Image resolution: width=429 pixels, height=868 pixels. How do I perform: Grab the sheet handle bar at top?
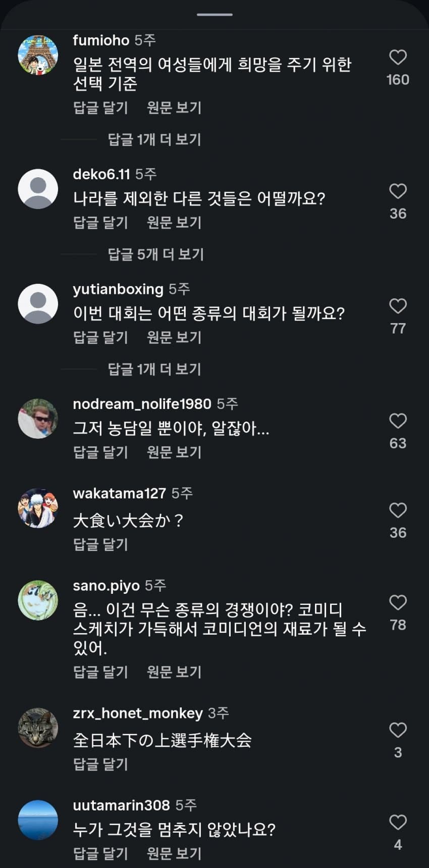click(x=215, y=15)
